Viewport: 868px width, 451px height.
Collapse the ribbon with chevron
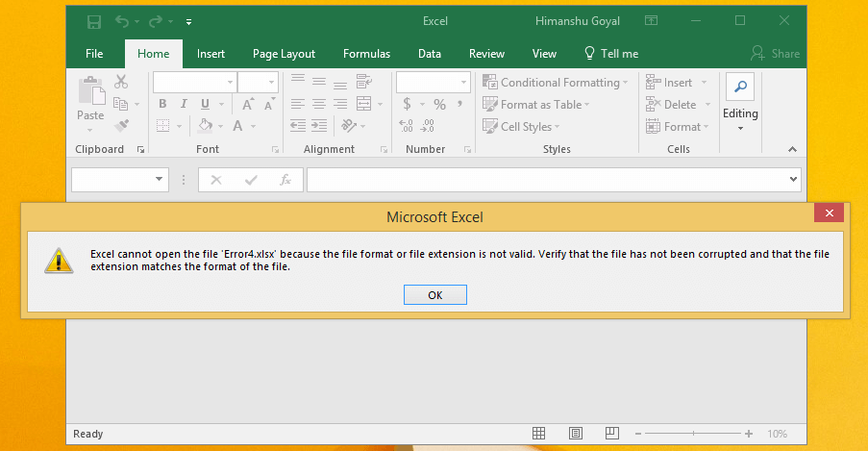click(792, 149)
